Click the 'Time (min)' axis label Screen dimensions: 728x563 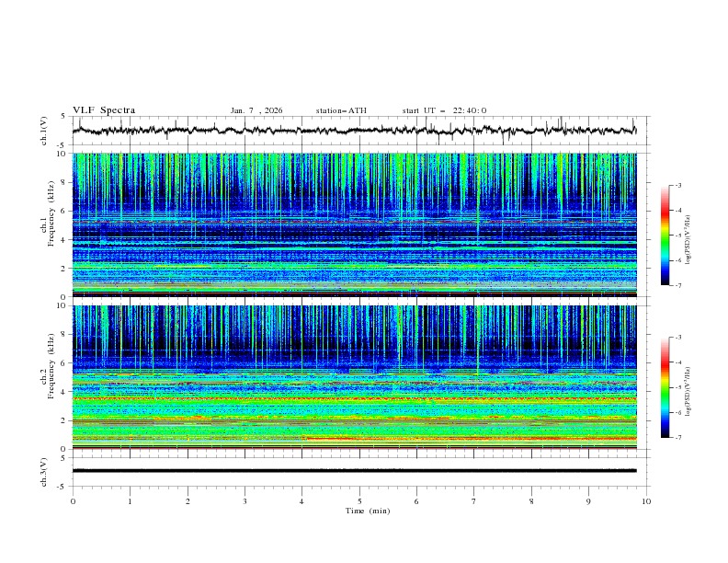(x=368, y=511)
